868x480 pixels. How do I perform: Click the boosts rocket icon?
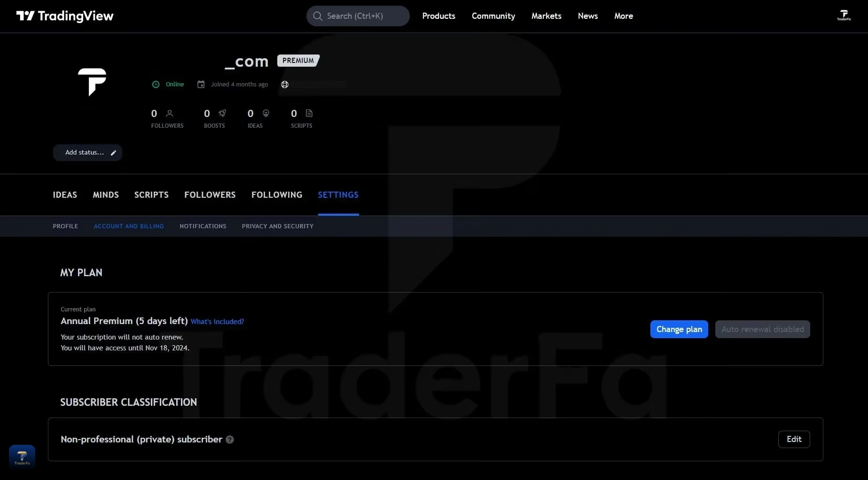222,113
